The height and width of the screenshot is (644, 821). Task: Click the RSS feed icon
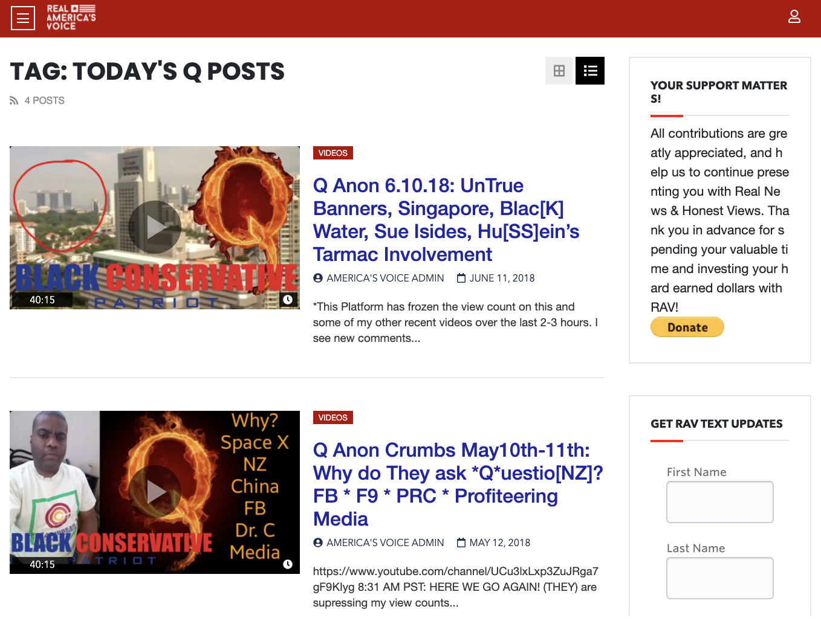click(14, 100)
